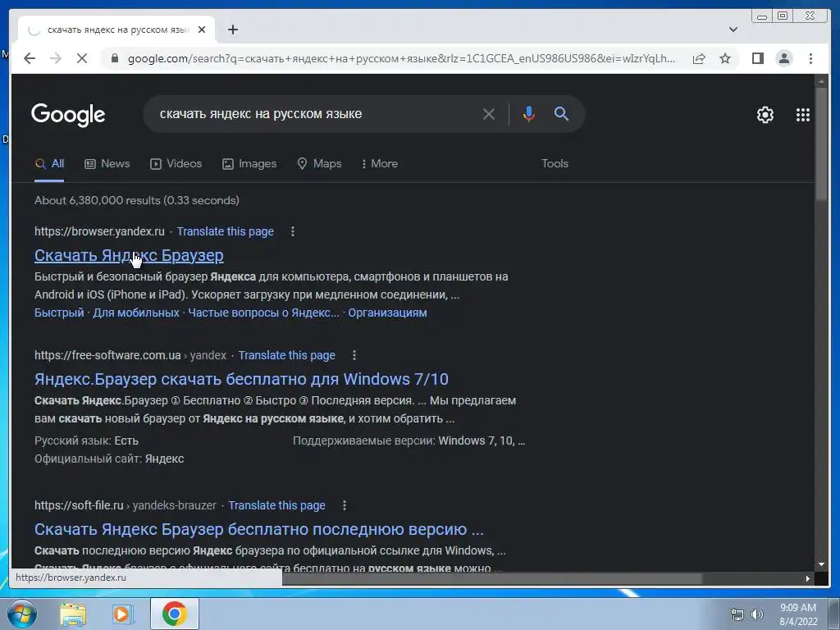Switch to the News tab
840x630 pixels.
tap(107, 164)
